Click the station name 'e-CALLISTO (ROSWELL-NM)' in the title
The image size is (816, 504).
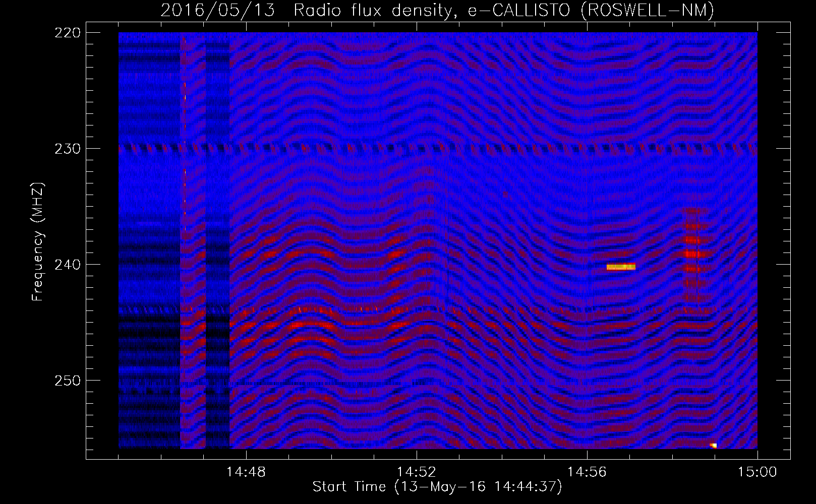point(591,10)
